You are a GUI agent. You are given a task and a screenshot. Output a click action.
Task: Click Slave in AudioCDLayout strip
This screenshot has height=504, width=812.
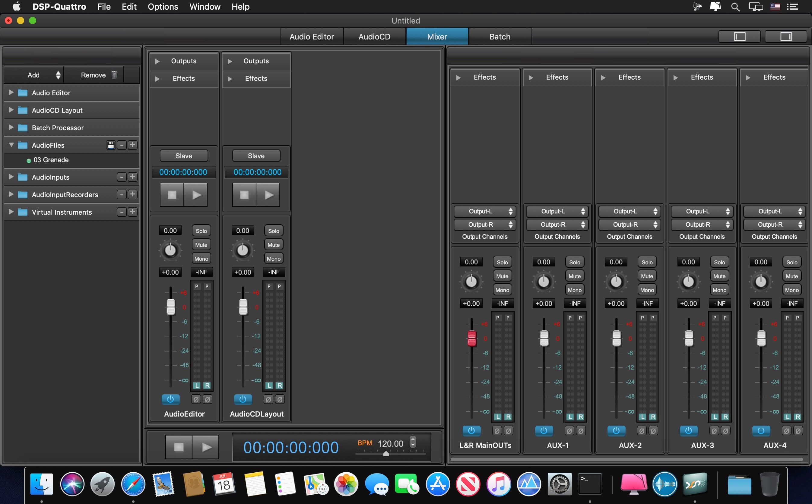pos(256,156)
